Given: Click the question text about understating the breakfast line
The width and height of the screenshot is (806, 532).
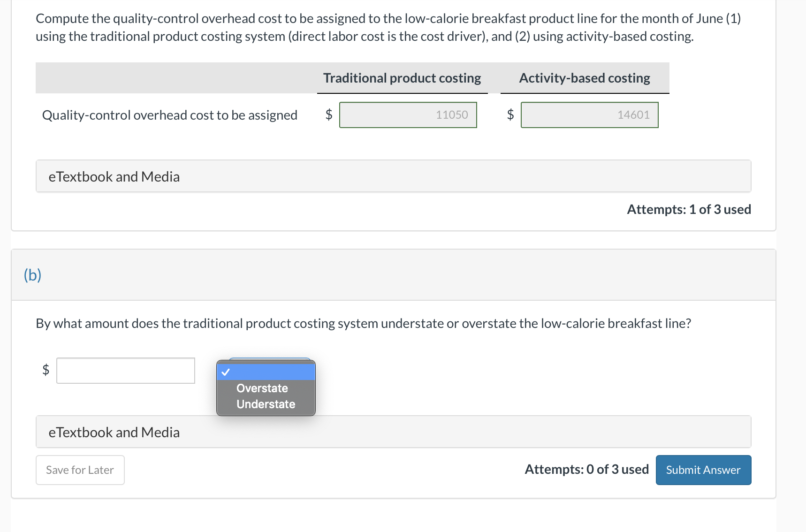Looking at the screenshot, I should [x=364, y=323].
